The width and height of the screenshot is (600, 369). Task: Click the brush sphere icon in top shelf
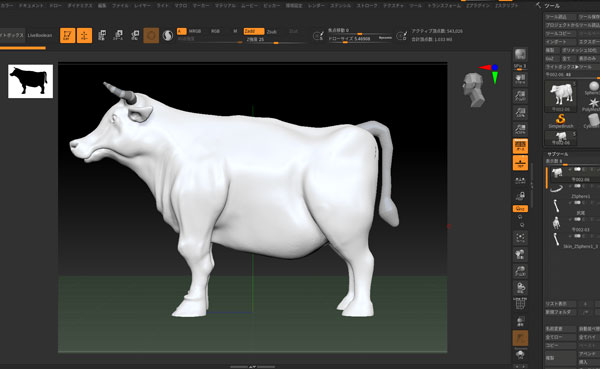pyautogui.click(x=151, y=36)
